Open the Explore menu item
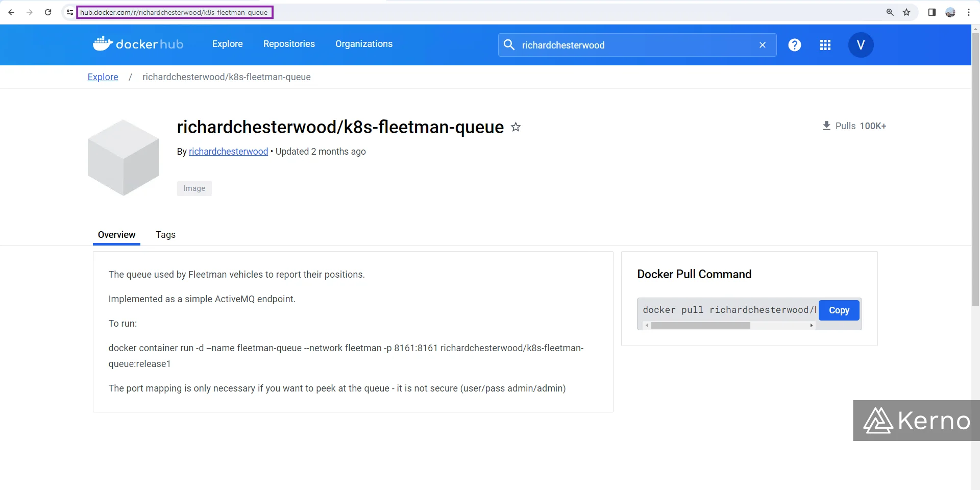This screenshot has height=490, width=980. pyautogui.click(x=228, y=44)
